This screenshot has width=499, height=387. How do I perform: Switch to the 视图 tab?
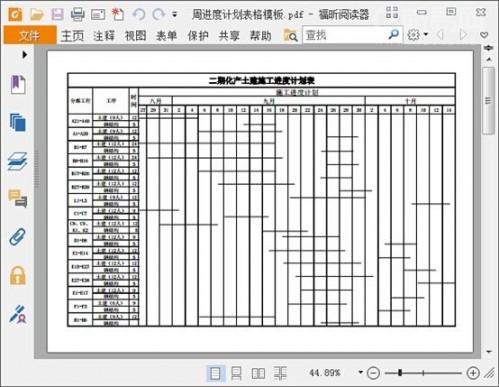pyautogui.click(x=135, y=35)
